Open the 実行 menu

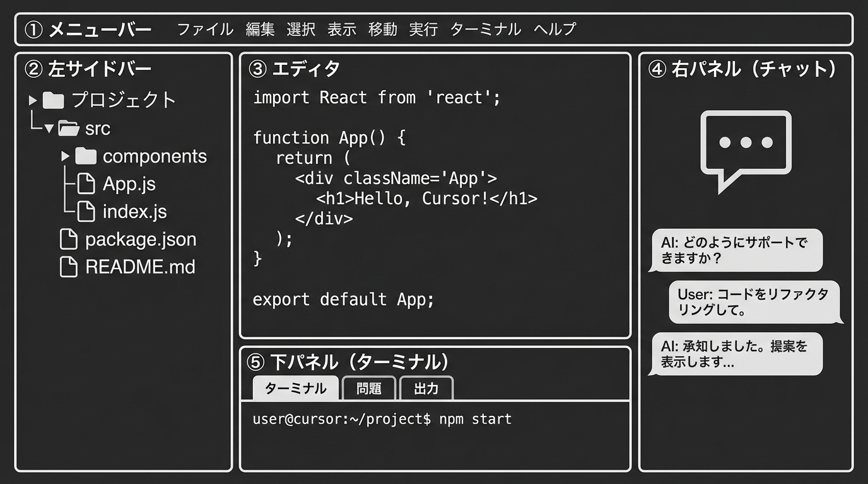point(423,28)
